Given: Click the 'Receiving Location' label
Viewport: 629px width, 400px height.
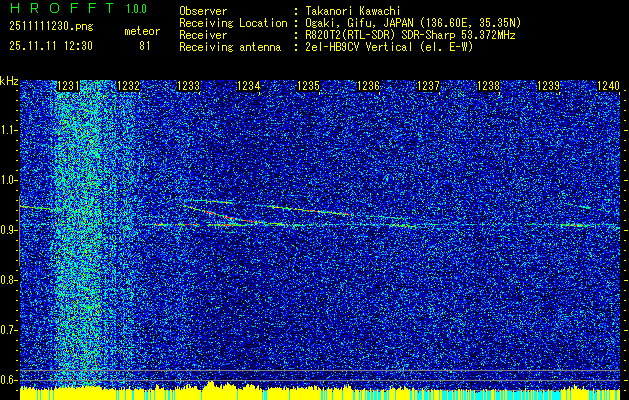Looking at the screenshot, I should 233,23.
